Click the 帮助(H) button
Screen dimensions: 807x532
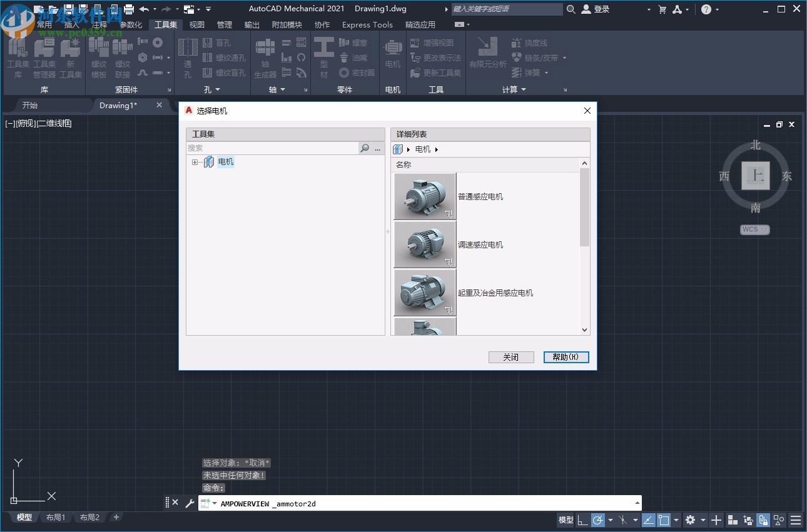pos(566,356)
